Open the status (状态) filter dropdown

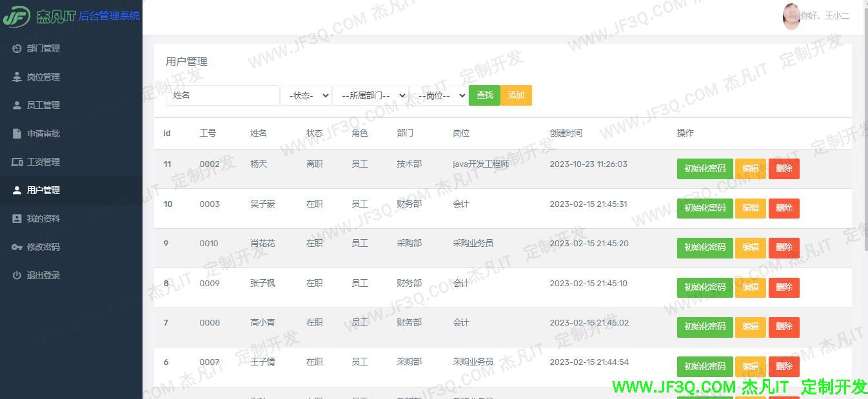click(x=306, y=95)
